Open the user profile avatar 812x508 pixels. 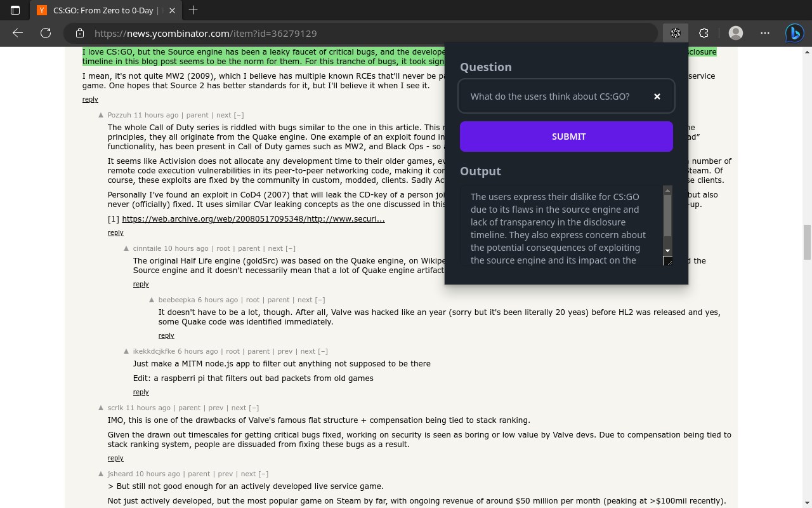click(x=736, y=33)
